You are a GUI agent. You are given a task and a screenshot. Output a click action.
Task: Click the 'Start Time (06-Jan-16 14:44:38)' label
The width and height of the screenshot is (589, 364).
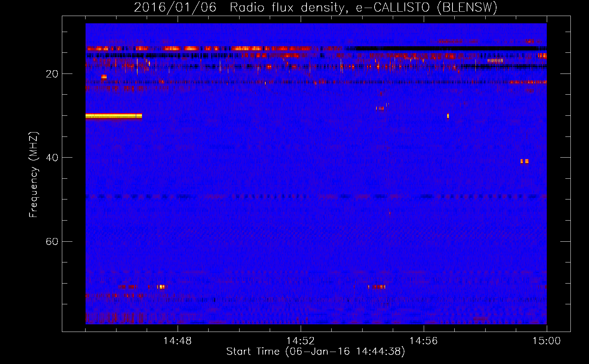pos(316,352)
